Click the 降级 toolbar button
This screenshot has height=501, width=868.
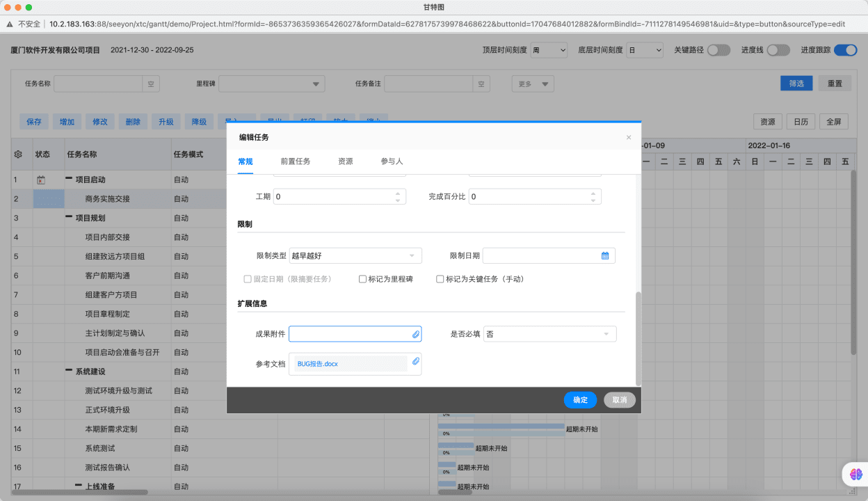pyautogui.click(x=199, y=122)
